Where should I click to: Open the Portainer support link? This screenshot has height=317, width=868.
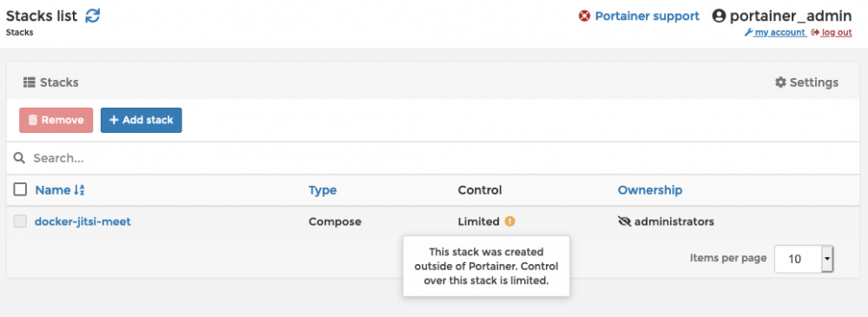(647, 17)
